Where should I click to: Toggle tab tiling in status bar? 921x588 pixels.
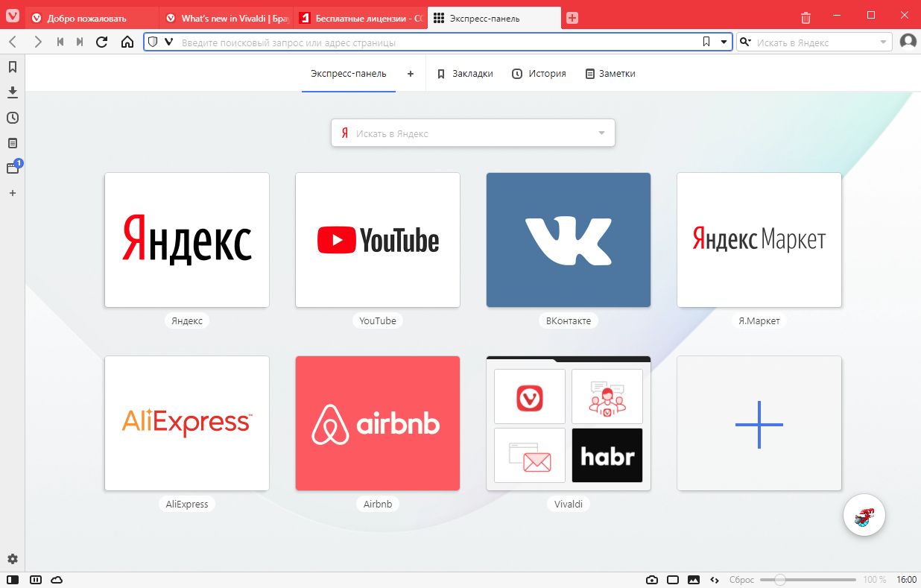(35, 580)
